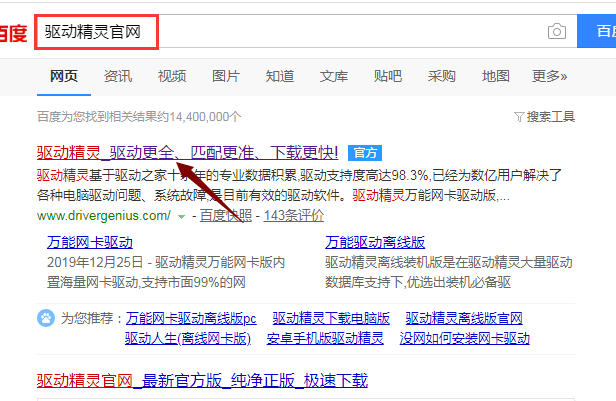The image size is (616, 401).
Task: Click the Baidu paw icon beside 为您推荐
Action: click(x=46, y=318)
